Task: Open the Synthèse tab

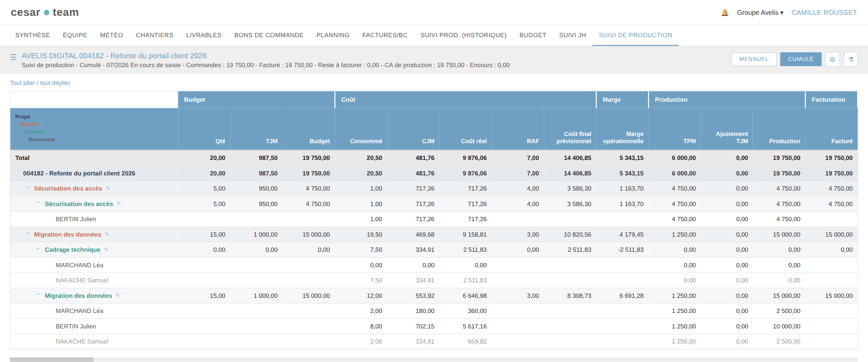Action: tap(33, 35)
